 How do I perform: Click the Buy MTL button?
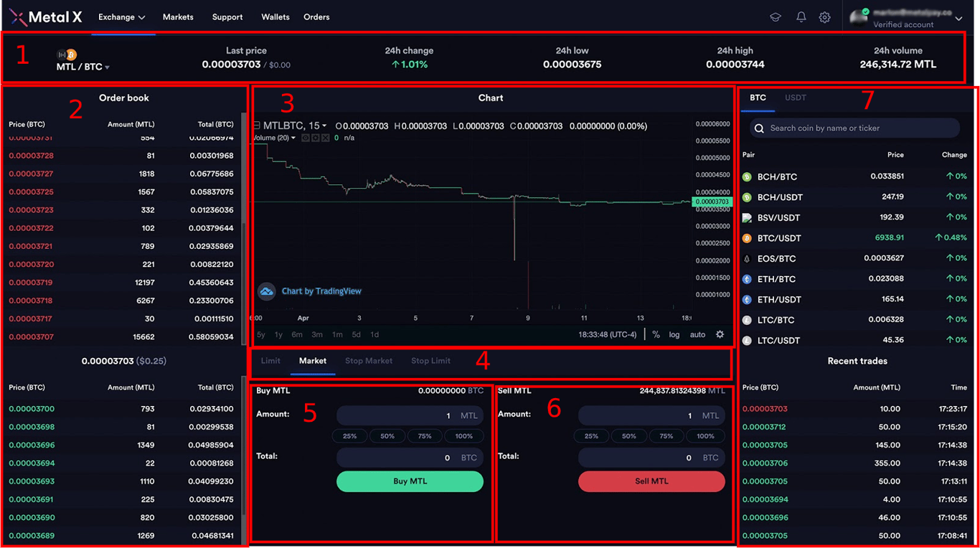point(410,481)
